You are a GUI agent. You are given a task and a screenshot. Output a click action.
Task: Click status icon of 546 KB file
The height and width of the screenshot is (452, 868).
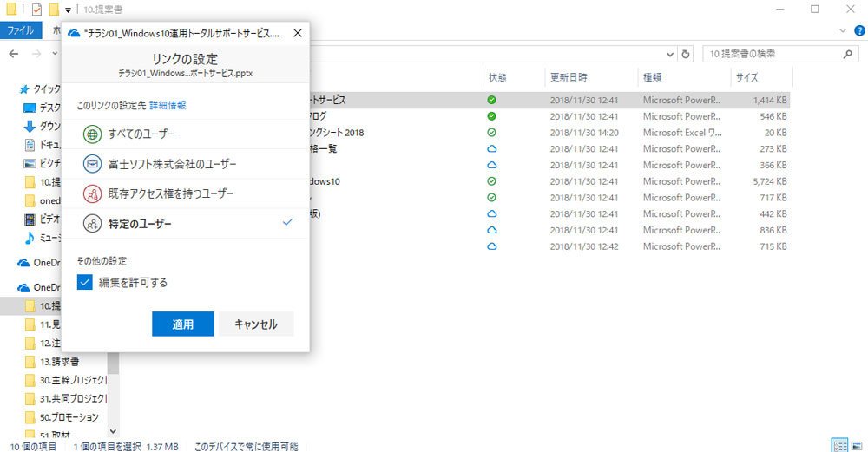[x=491, y=116]
